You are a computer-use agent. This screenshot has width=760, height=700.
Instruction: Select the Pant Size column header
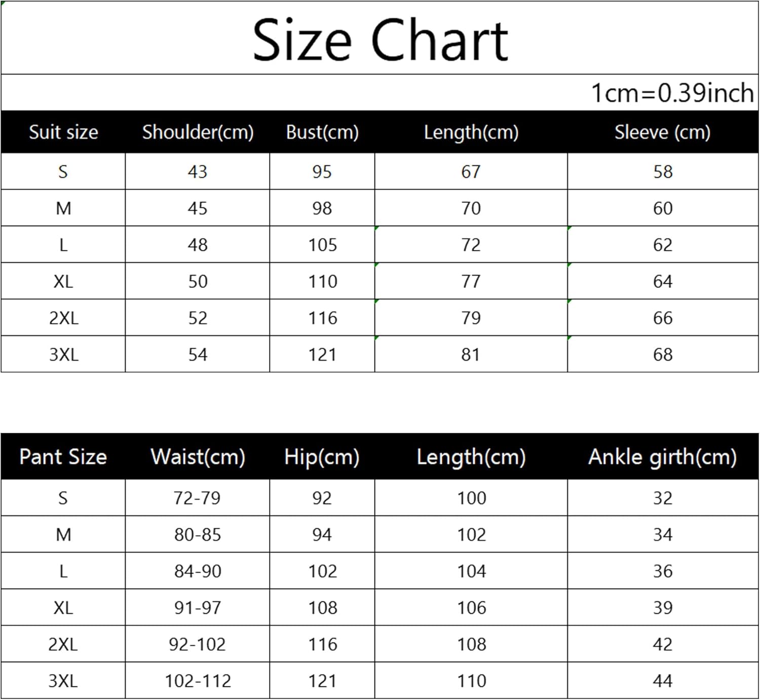click(63, 457)
